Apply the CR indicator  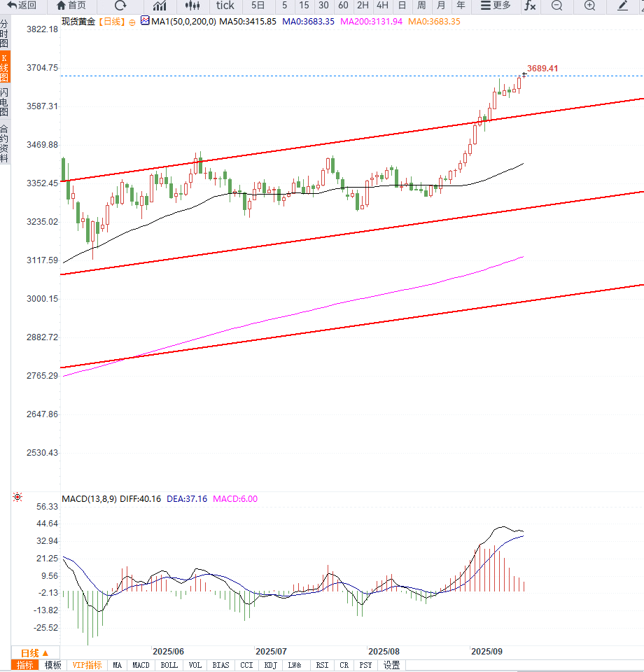click(x=344, y=665)
